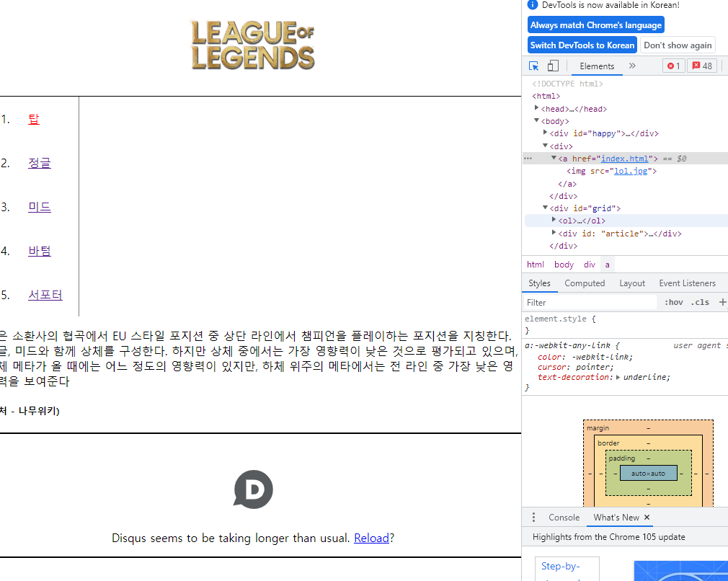Open lol.jpg src link in Elements
This screenshot has height=581, width=728.
[631, 171]
